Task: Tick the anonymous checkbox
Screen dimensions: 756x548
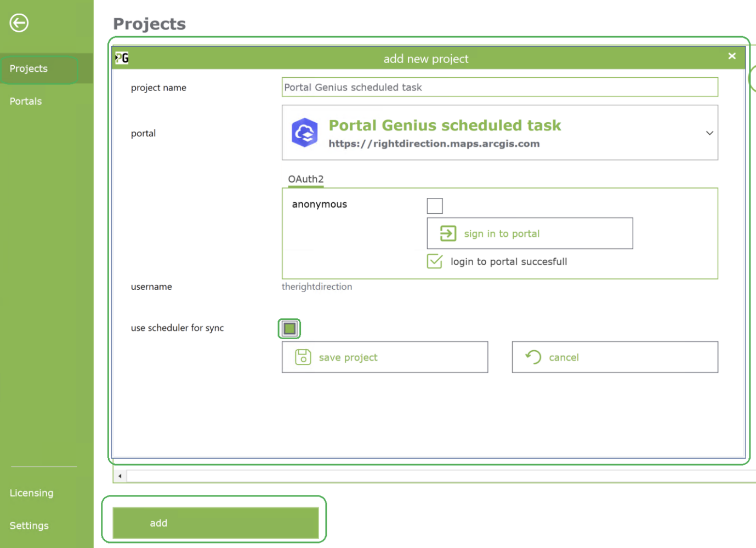Action: tap(435, 206)
